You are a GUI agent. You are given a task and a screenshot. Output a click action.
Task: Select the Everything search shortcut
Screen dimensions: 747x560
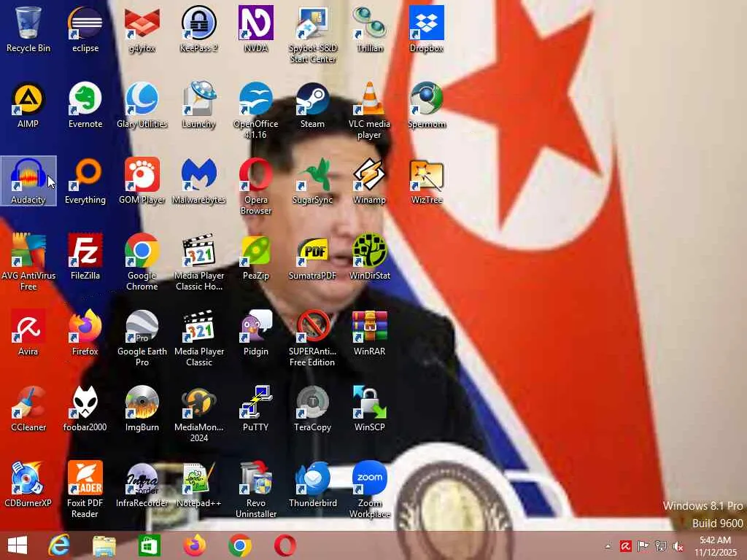[85, 181]
